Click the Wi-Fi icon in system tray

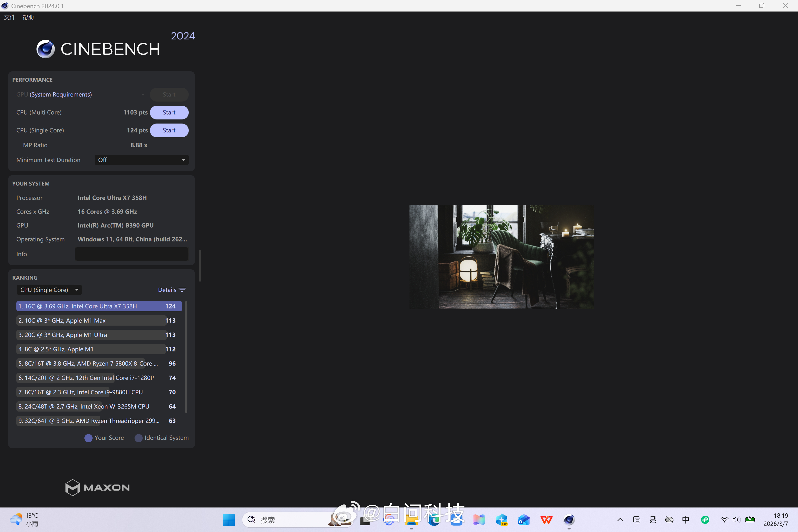(x=724, y=519)
